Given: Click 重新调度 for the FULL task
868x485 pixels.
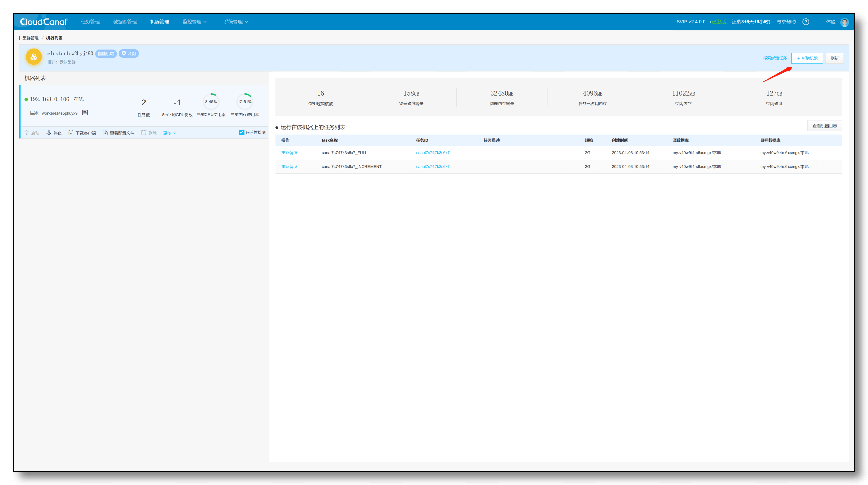Looking at the screenshot, I should 289,153.
